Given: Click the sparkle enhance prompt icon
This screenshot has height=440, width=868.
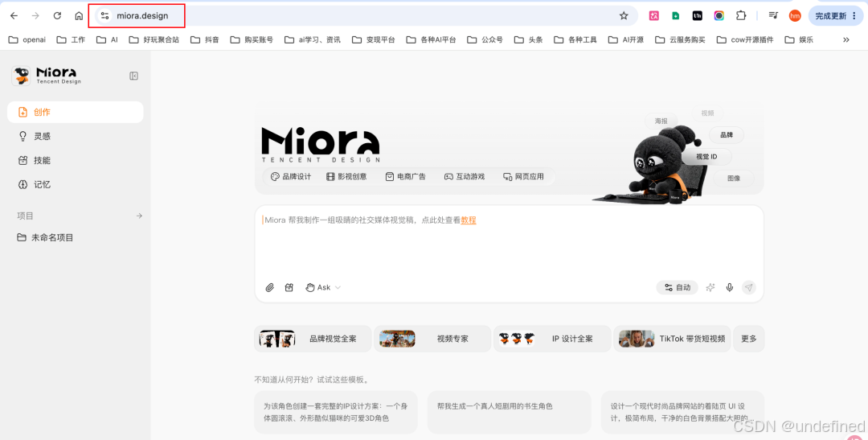Looking at the screenshot, I should tap(710, 288).
